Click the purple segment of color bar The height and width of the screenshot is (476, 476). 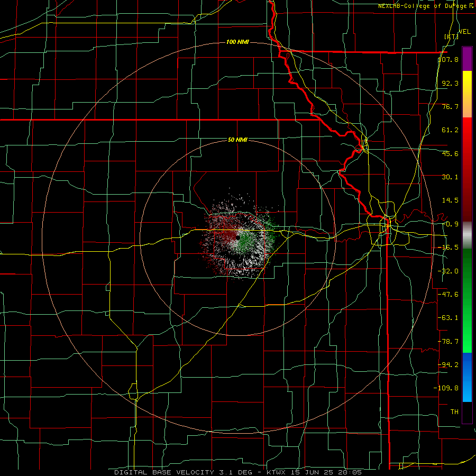[x=467, y=59]
